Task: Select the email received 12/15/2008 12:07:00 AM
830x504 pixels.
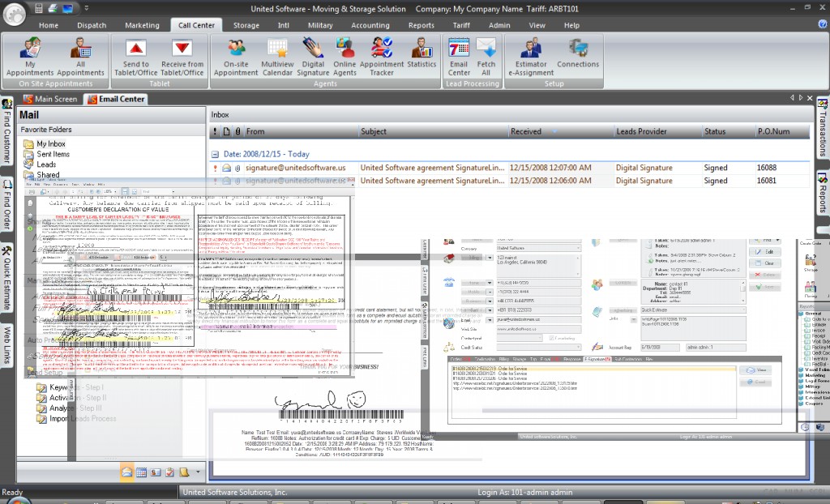Action: (509, 168)
